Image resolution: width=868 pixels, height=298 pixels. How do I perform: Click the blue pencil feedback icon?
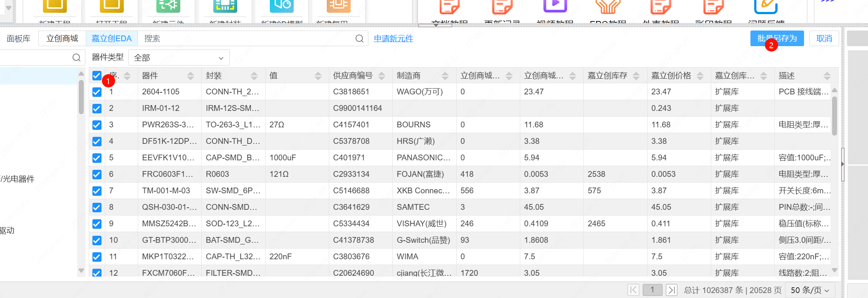(x=766, y=6)
